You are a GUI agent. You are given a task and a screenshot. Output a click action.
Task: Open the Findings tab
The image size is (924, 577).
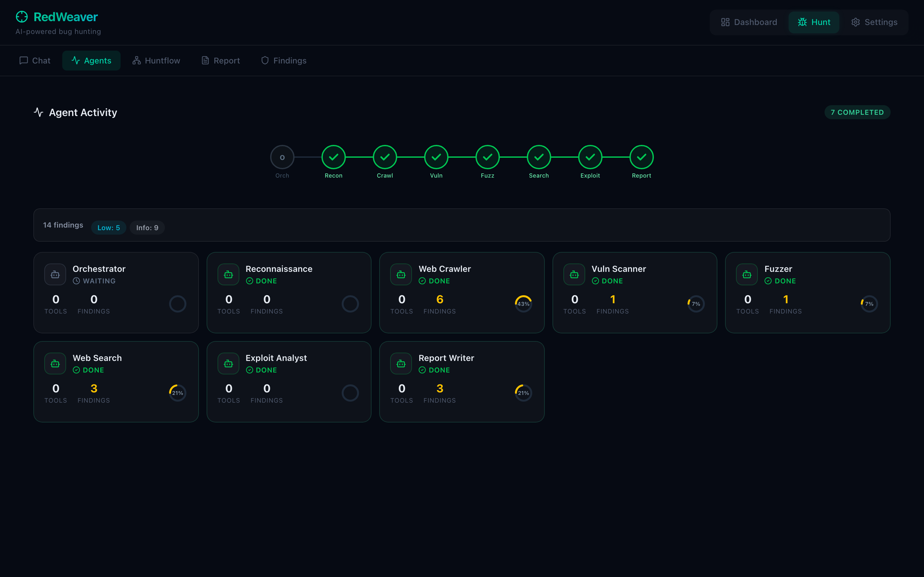click(284, 61)
